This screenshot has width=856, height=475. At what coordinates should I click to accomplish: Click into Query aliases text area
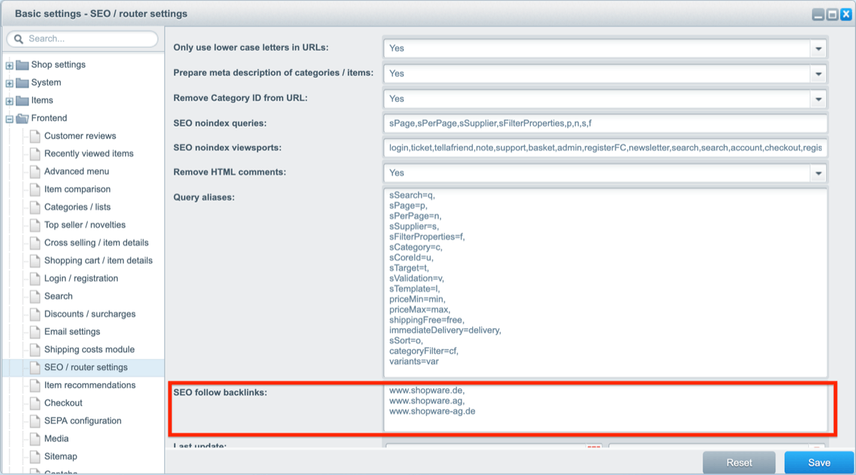[x=605, y=283]
